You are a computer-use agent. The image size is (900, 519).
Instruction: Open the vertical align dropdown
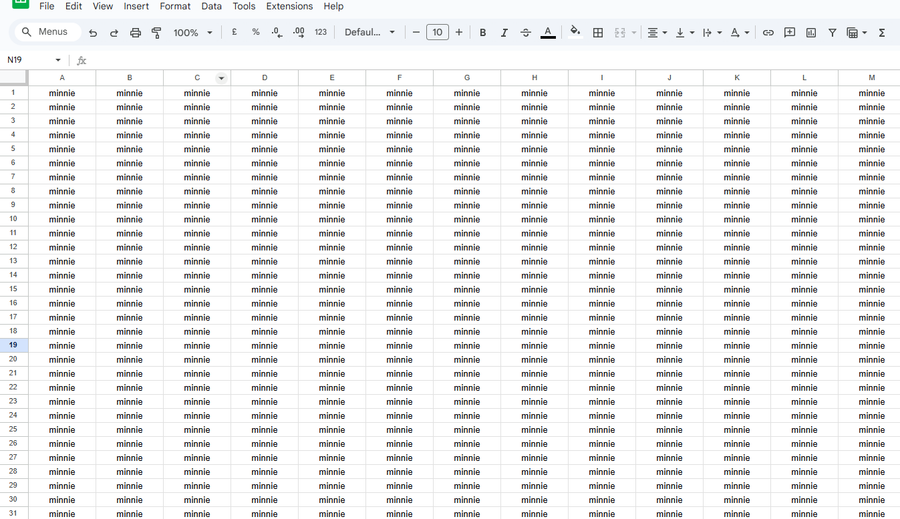(685, 33)
